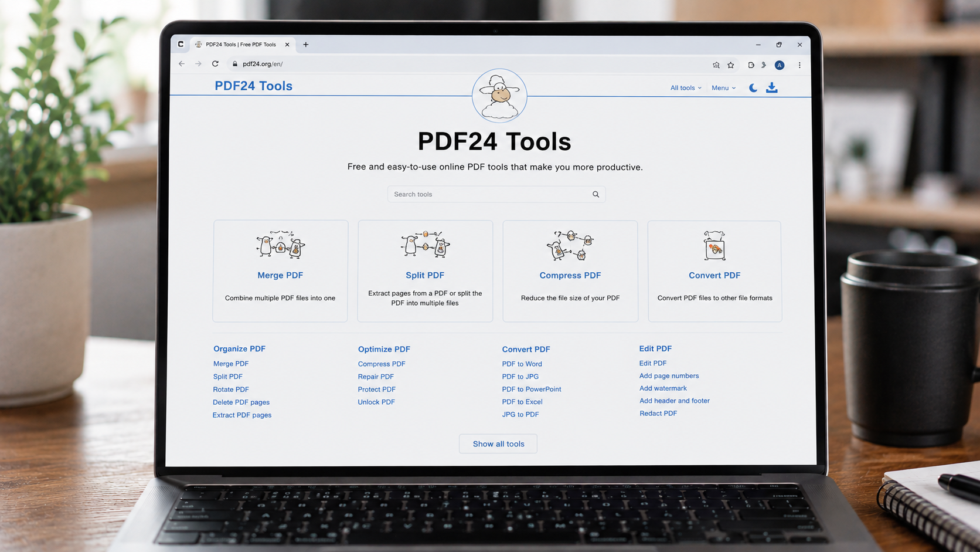980x552 pixels.
Task: Focus the Search tools input field
Action: [x=496, y=194]
